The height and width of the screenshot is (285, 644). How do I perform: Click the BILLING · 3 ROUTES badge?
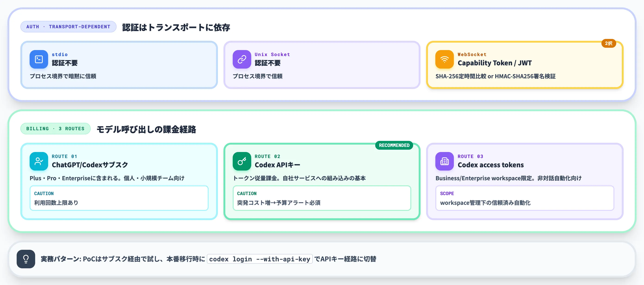click(x=56, y=128)
